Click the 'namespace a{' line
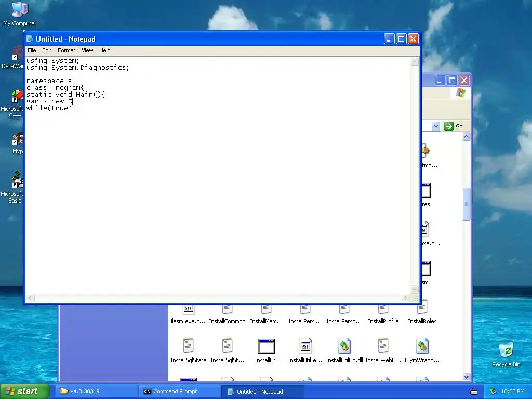Screen dimensions: 532x399 point(51,81)
